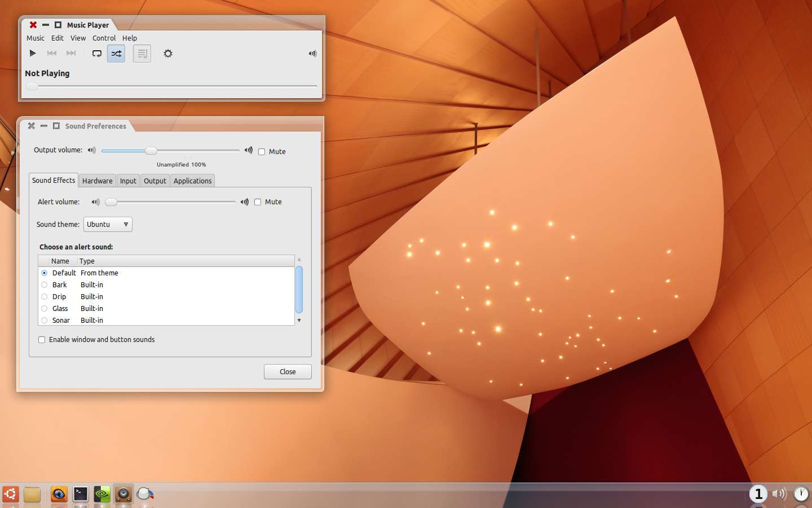The height and width of the screenshot is (508, 812).
Task: Switch to the Applications tab
Action: [193, 181]
